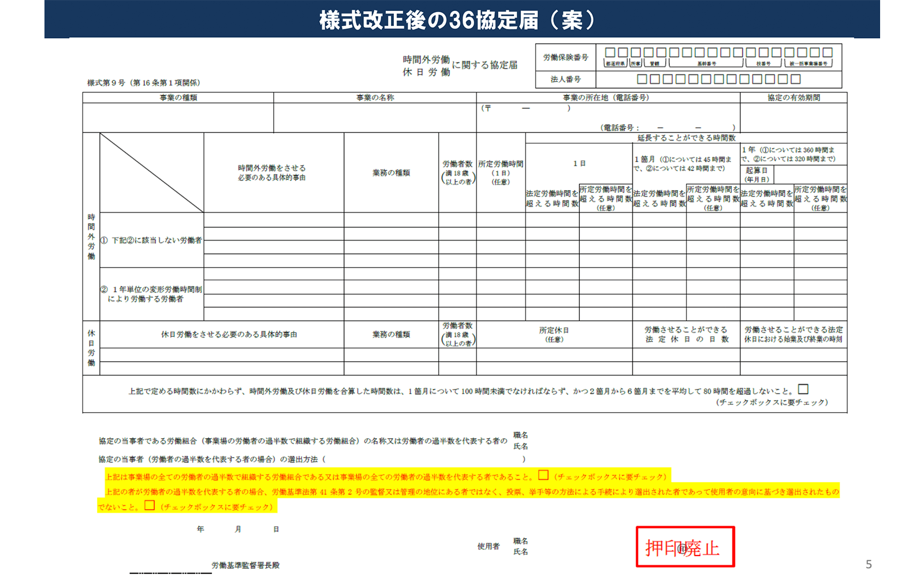Click the 都道府県 sub-label under insurance number boxes

point(615,64)
